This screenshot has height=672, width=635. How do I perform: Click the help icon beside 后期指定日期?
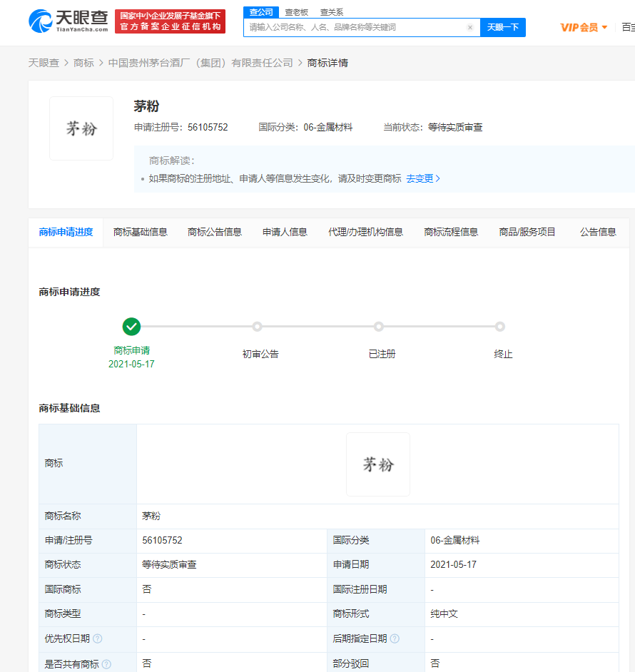[395, 638]
